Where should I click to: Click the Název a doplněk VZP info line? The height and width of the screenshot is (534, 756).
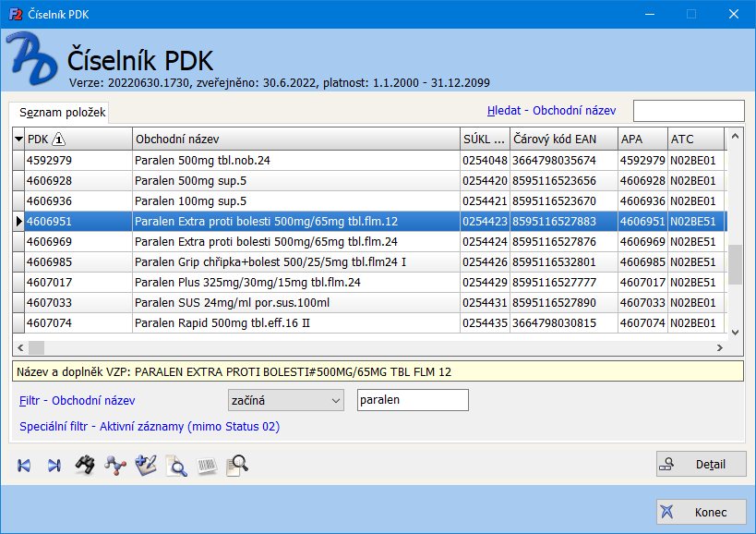[x=378, y=372]
